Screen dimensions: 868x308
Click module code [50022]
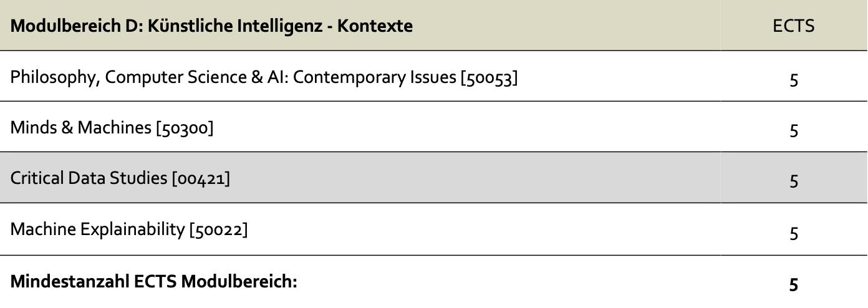pyautogui.click(x=218, y=229)
